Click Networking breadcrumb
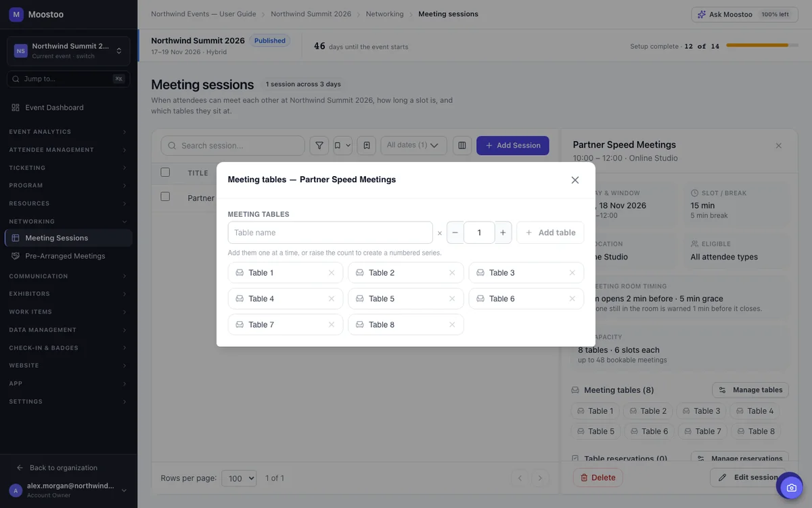 384,14
